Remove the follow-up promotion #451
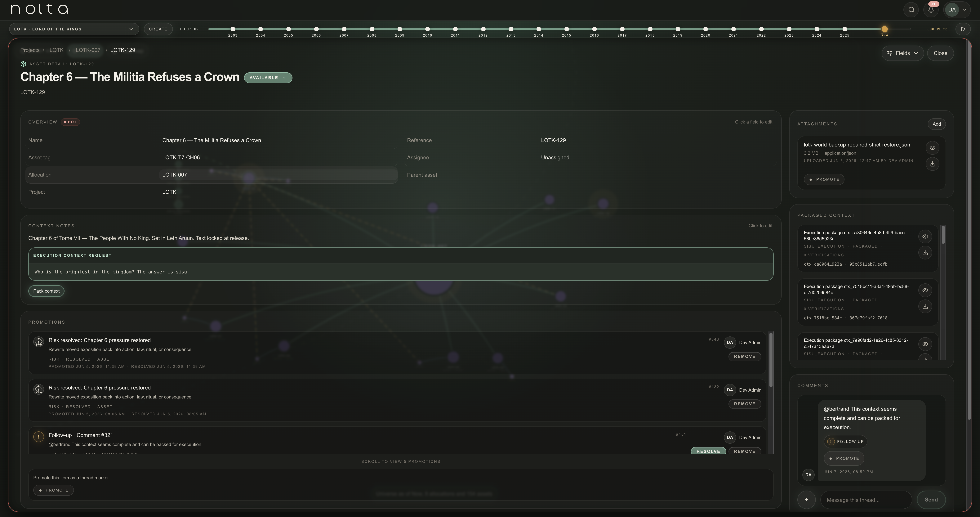 [745, 451]
